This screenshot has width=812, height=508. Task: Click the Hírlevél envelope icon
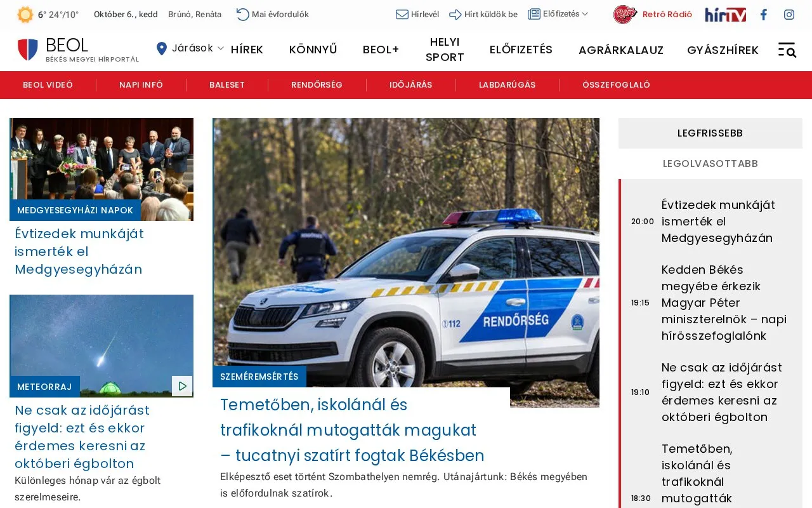click(402, 14)
